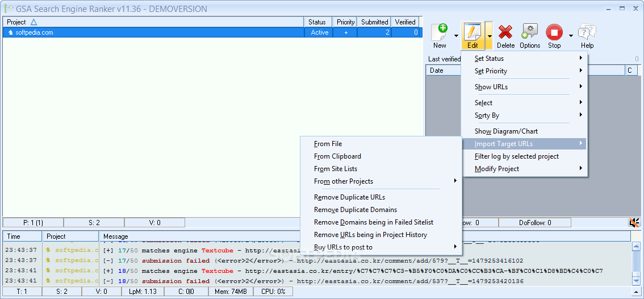
Task: Click the Mem: 74MB status bar entry
Action: (229, 292)
